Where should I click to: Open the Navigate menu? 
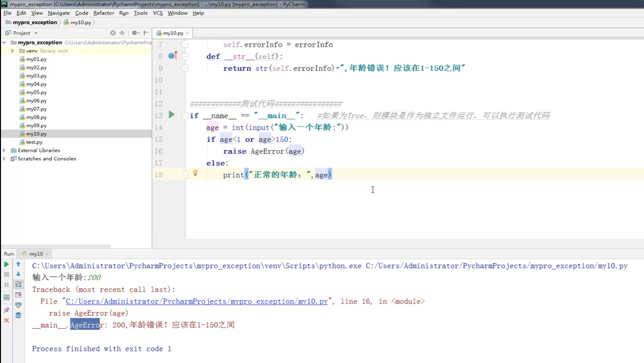coord(59,13)
